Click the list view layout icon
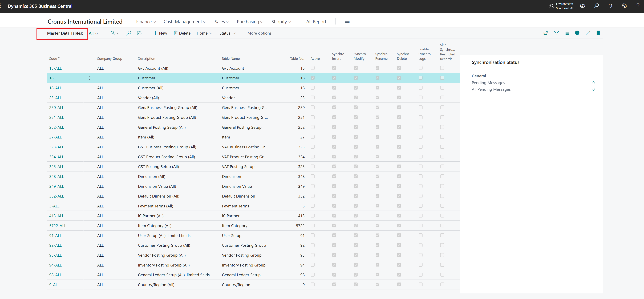644x299 pixels. pos(567,33)
